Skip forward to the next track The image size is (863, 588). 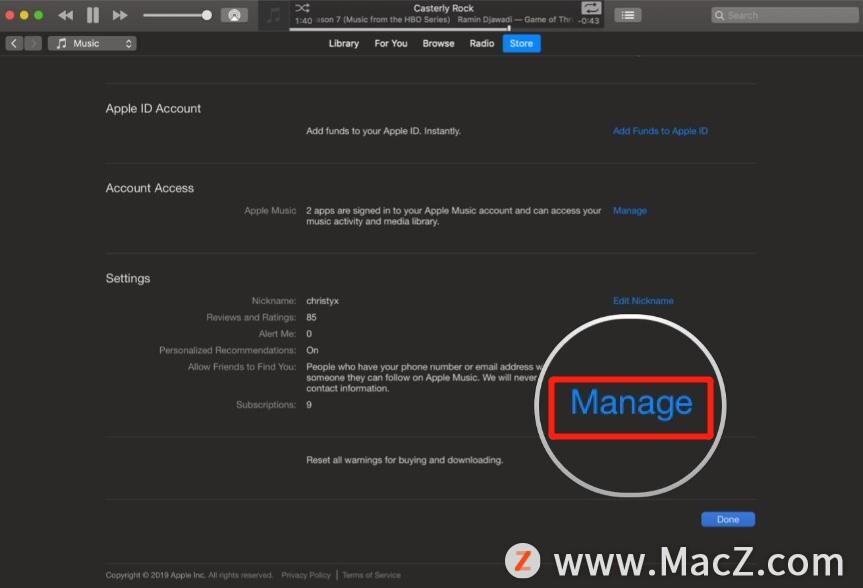coord(119,15)
